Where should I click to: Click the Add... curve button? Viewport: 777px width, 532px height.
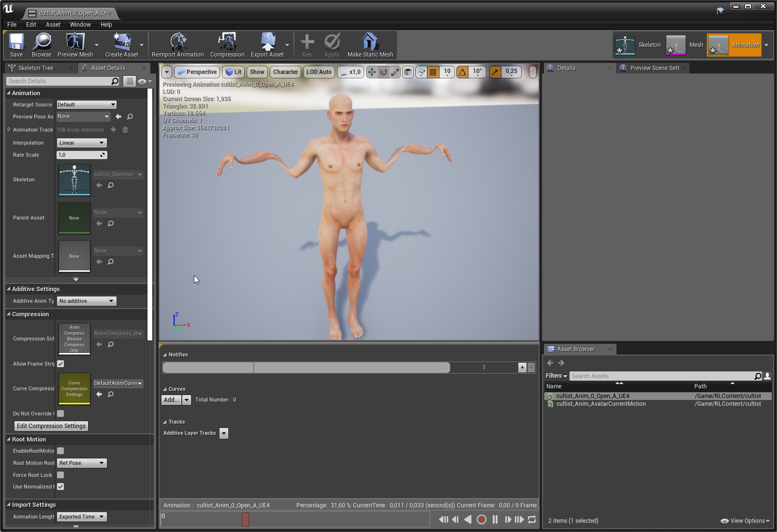click(x=171, y=400)
